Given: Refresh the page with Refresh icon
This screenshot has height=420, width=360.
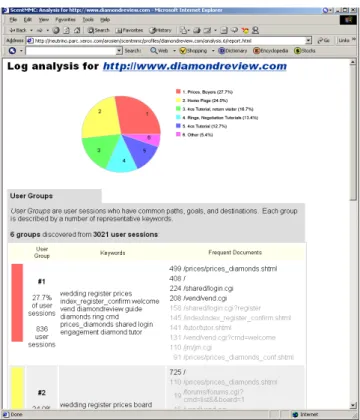Looking at the screenshot, I should 67,30.
